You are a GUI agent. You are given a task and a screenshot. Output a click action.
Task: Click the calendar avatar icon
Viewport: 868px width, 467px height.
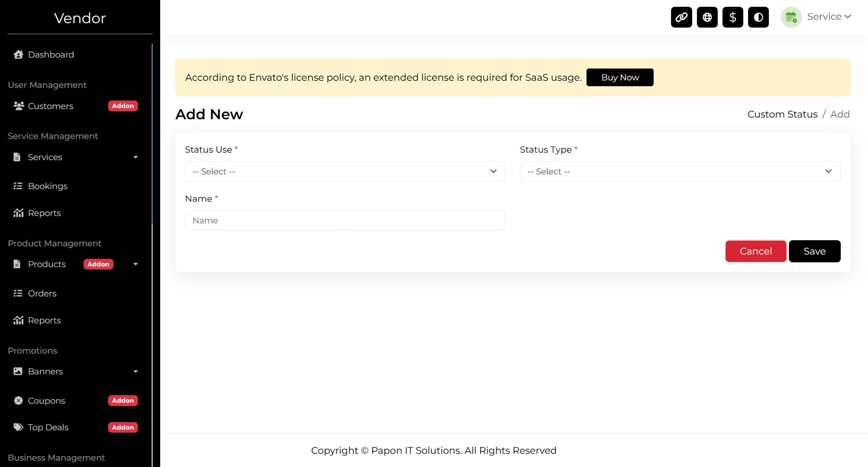(791, 17)
